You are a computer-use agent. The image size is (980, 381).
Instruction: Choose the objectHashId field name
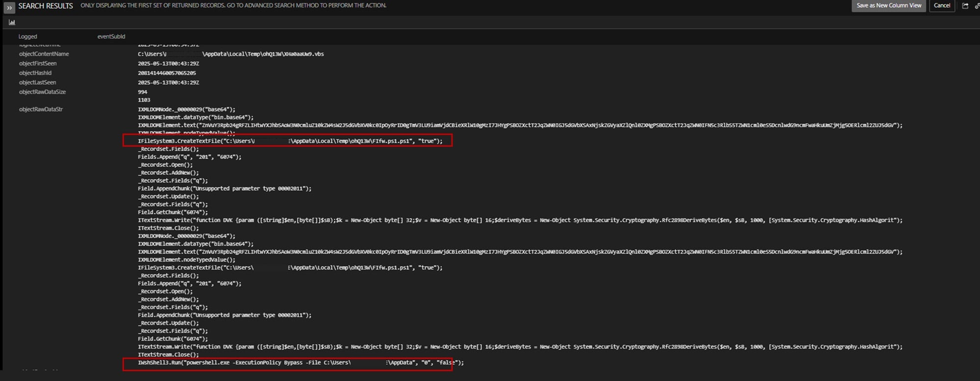pyautogui.click(x=35, y=73)
